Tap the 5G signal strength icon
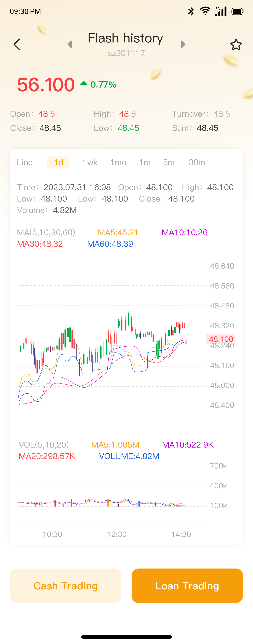The height and width of the screenshot is (644, 253). (x=221, y=11)
